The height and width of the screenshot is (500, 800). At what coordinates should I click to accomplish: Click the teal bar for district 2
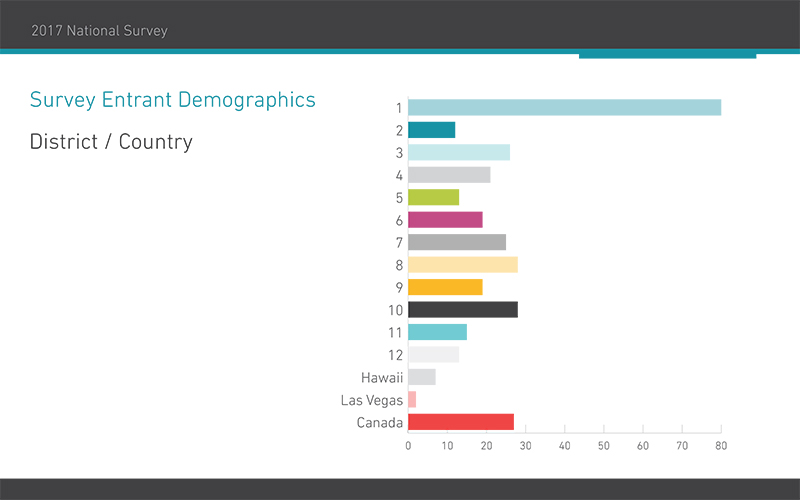pyautogui.click(x=431, y=130)
